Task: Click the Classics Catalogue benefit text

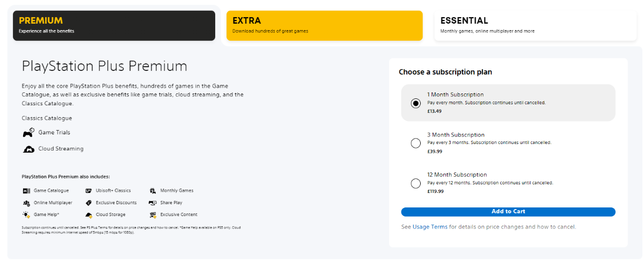Action: tap(47, 118)
